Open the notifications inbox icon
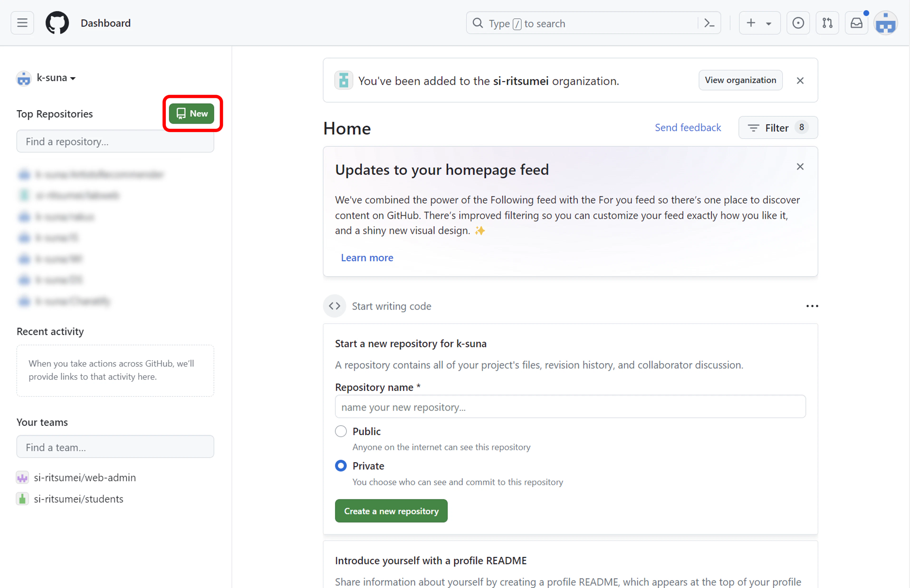 856,23
